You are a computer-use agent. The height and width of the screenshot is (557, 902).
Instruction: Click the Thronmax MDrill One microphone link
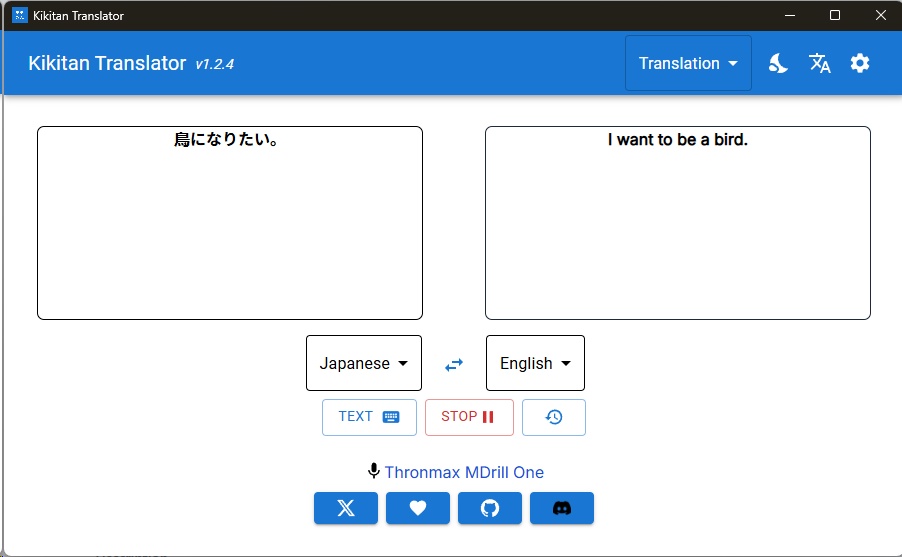(x=464, y=472)
